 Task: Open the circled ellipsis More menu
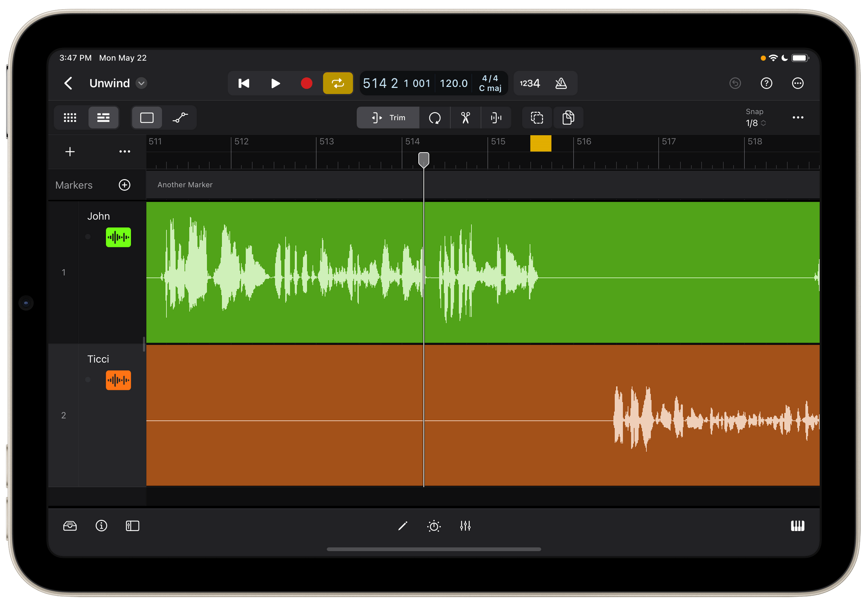point(798,83)
